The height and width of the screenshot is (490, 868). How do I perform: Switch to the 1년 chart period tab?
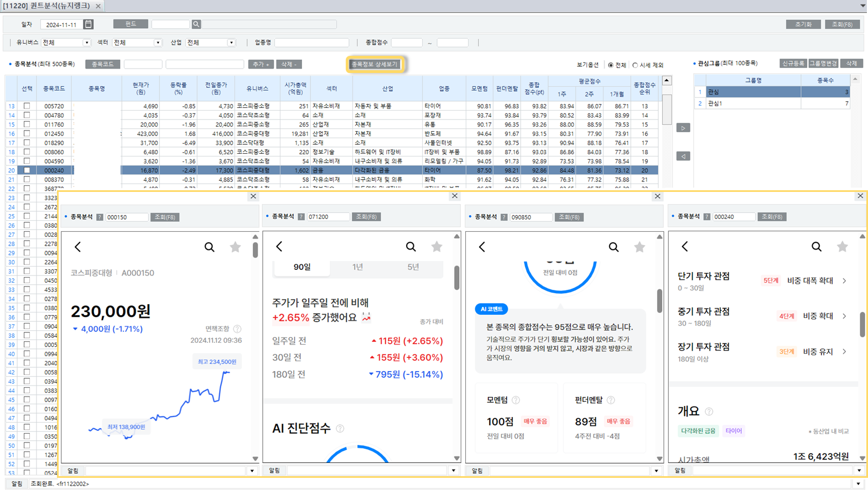(357, 267)
